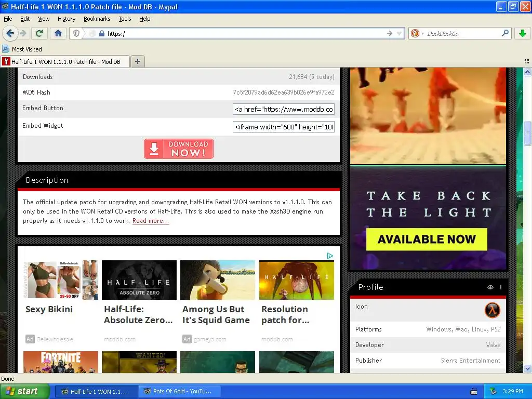
Task: Click the vertical scrollbar thumb
Action: tap(527, 133)
